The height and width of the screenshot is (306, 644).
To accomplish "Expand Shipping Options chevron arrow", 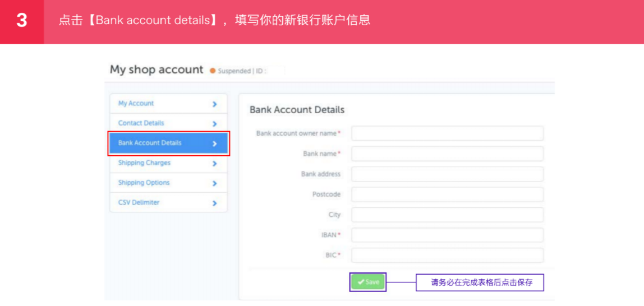I will [x=214, y=183].
